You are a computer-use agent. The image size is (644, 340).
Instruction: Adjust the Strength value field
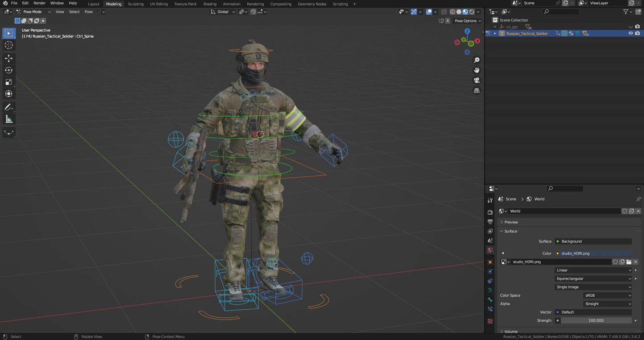click(x=595, y=320)
